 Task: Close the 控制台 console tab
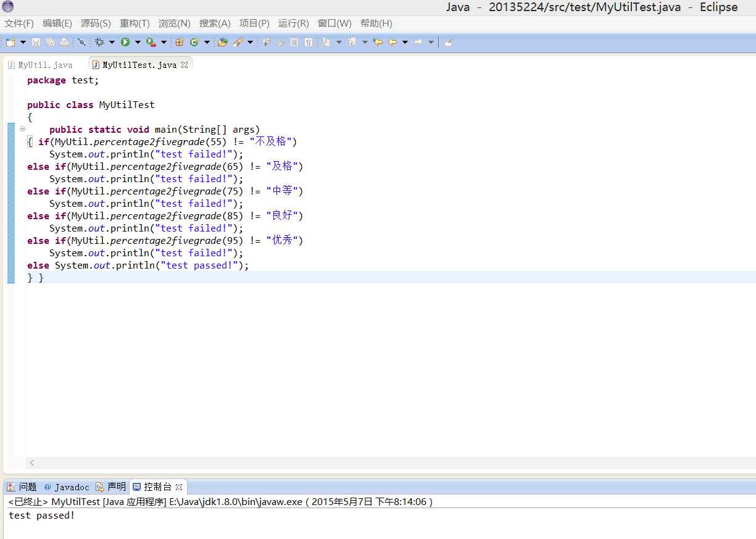(x=179, y=487)
